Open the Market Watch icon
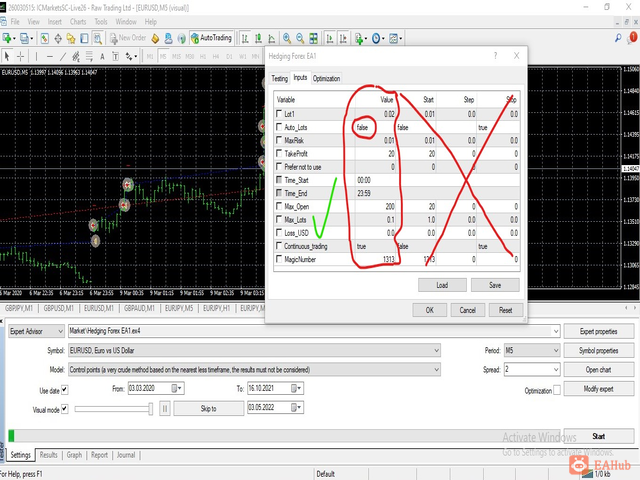The width and height of the screenshot is (640, 480). point(45,39)
